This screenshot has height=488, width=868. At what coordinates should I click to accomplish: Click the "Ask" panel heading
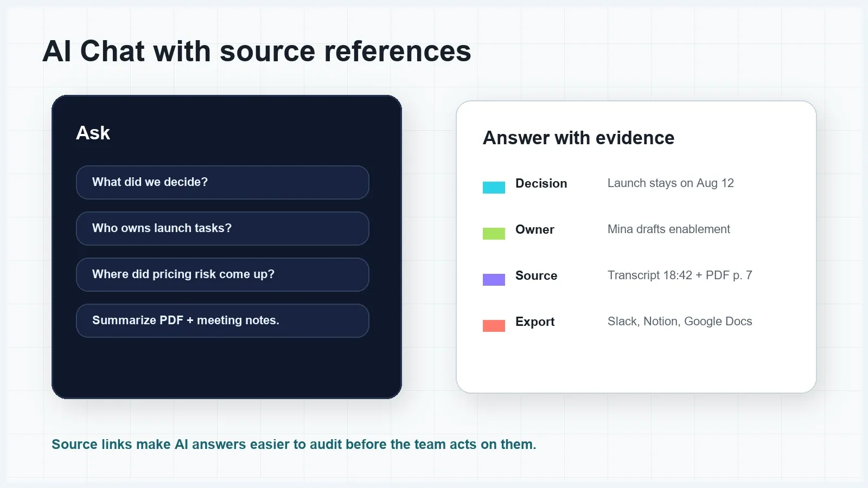(x=93, y=133)
